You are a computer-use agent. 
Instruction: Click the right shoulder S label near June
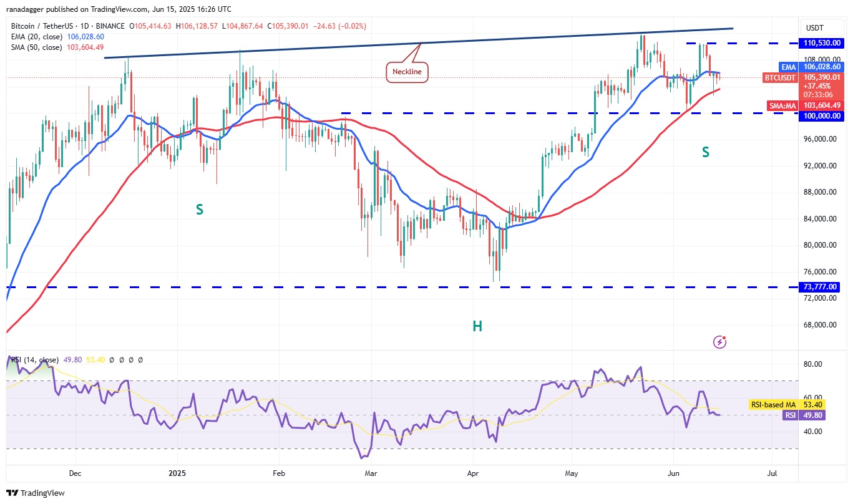coord(706,152)
